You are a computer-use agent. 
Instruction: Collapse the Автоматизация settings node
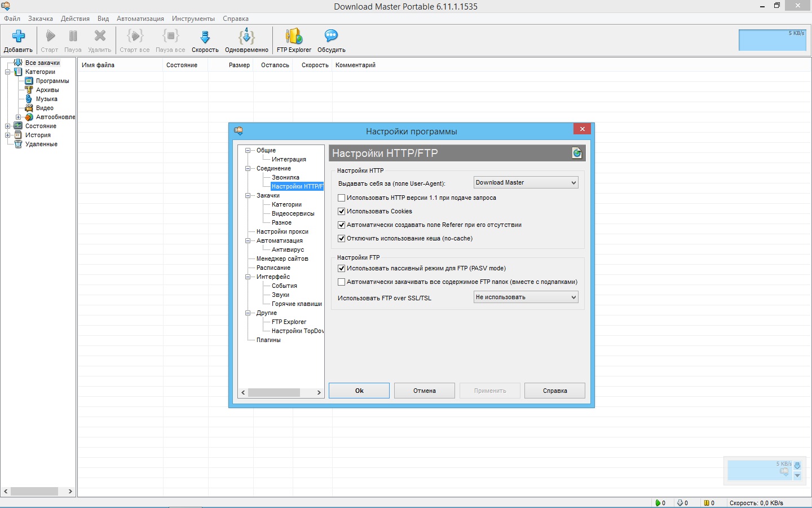248,241
